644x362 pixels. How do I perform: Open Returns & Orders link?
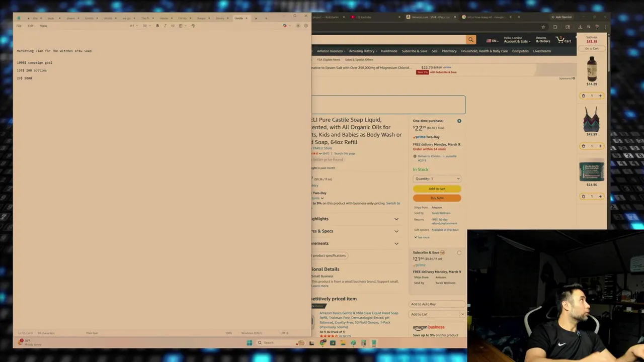pos(543,40)
